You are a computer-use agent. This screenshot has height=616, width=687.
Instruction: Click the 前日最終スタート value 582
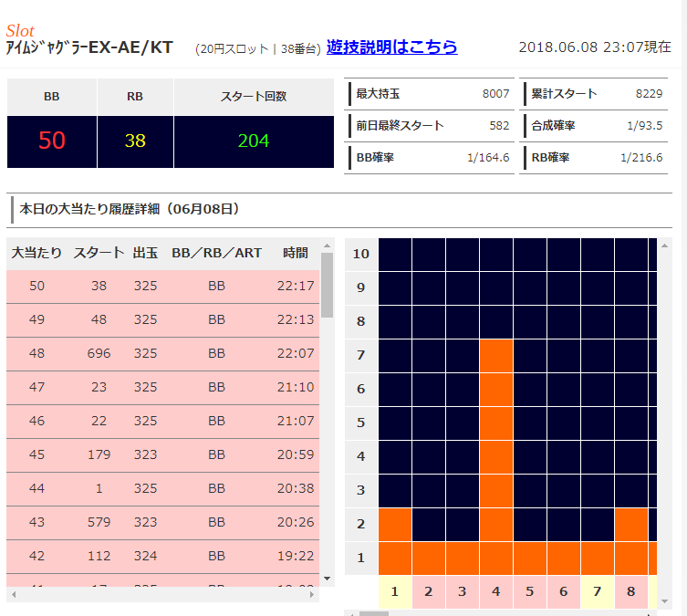[499, 126]
